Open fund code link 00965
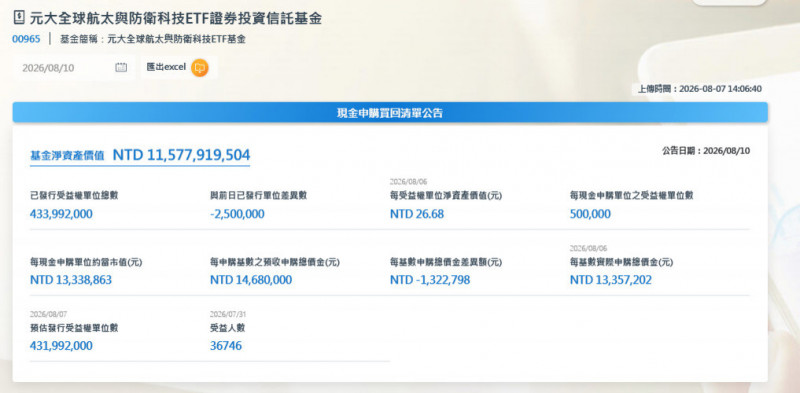Image resolution: width=800 pixels, height=393 pixels. coord(26,39)
